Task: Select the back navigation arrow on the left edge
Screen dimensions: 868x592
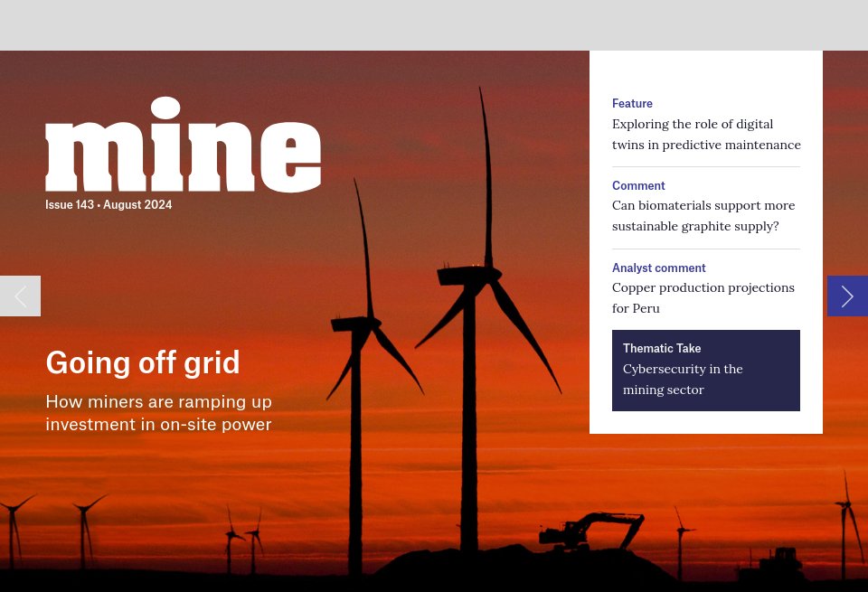Action: pos(20,296)
